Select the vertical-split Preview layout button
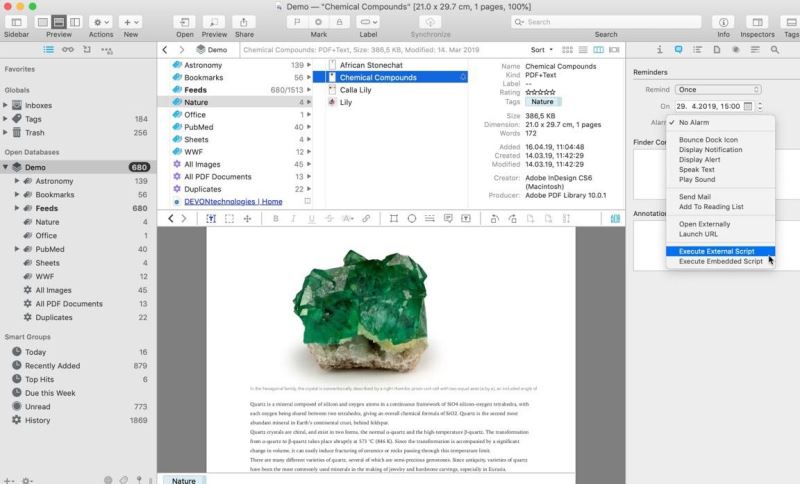Image resolution: width=800 pixels, height=484 pixels. [x=75, y=22]
